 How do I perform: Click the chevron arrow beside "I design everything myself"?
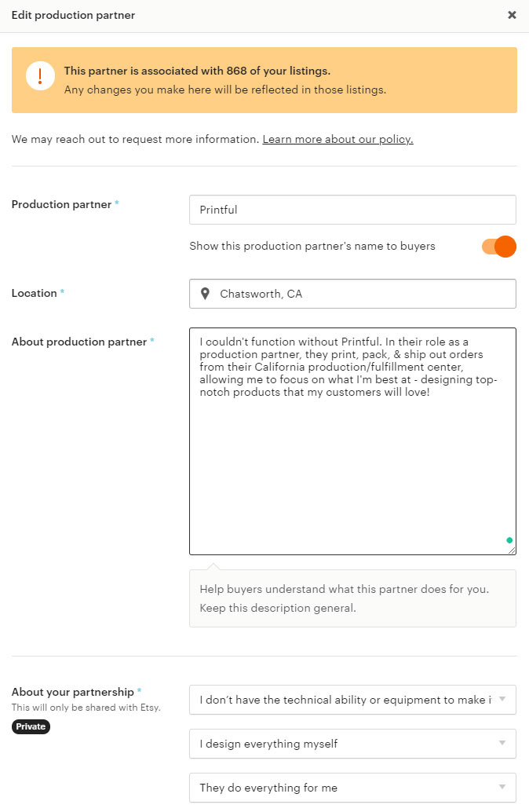504,743
